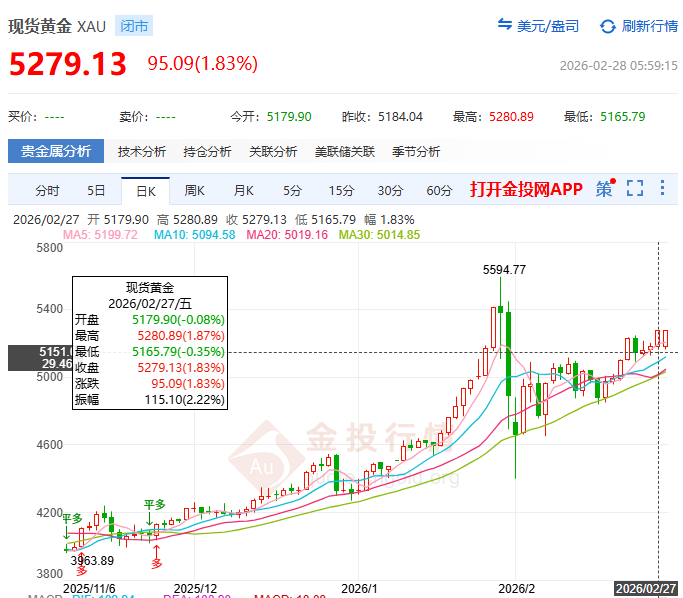The height and width of the screenshot is (598, 683).
Task: Click the refresh quotes circular icon
Action: 608,27
